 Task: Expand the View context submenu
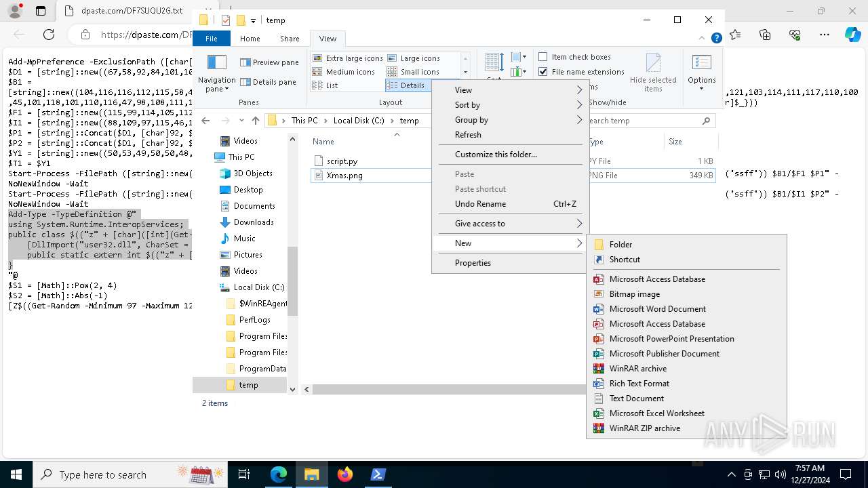pos(510,90)
